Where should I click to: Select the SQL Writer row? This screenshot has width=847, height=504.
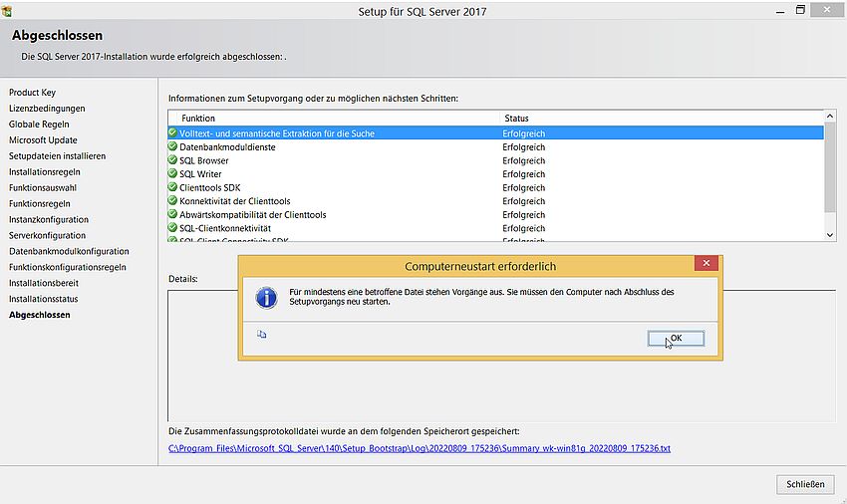(496, 174)
